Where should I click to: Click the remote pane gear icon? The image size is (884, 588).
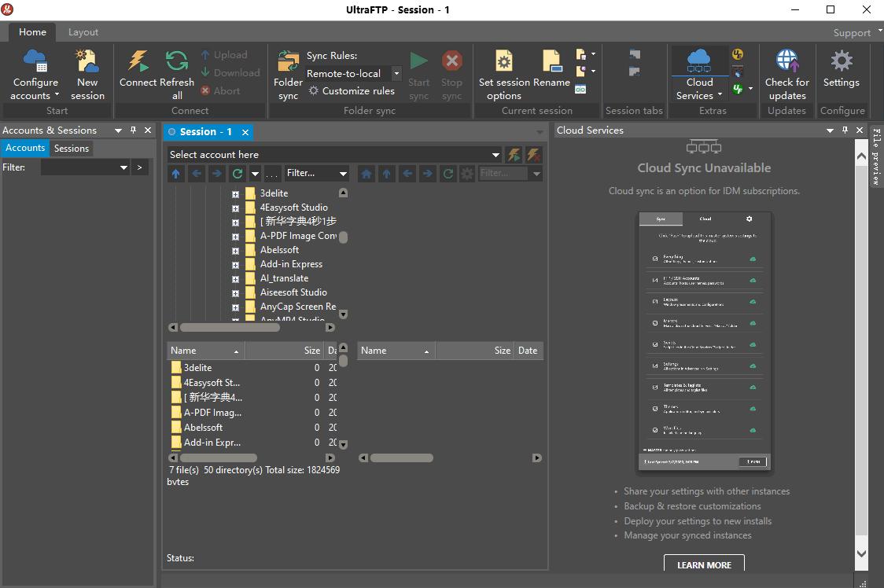(x=467, y=174)
